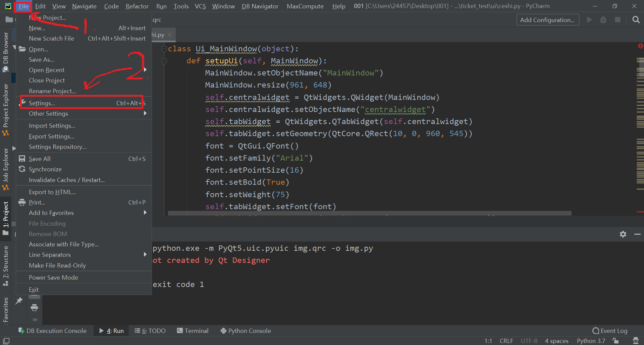Switch to 4: Run tab
Screen dimensions: 644x345
click(112, 331)
